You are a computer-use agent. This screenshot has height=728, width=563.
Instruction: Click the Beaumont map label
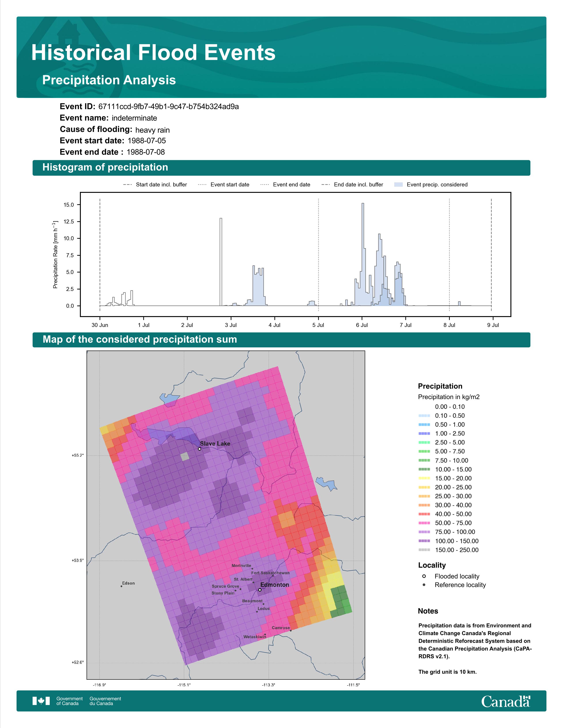tap(253, 601)
